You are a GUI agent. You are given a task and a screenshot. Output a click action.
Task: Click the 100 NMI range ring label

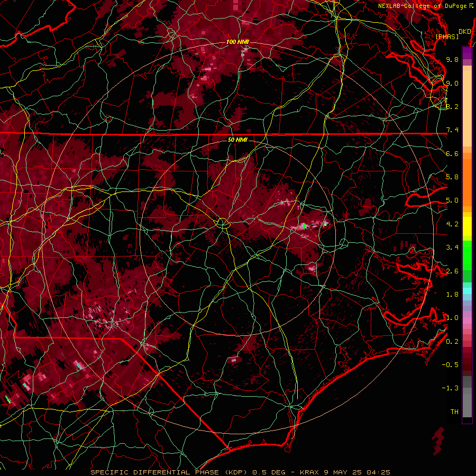pos(237,42)
